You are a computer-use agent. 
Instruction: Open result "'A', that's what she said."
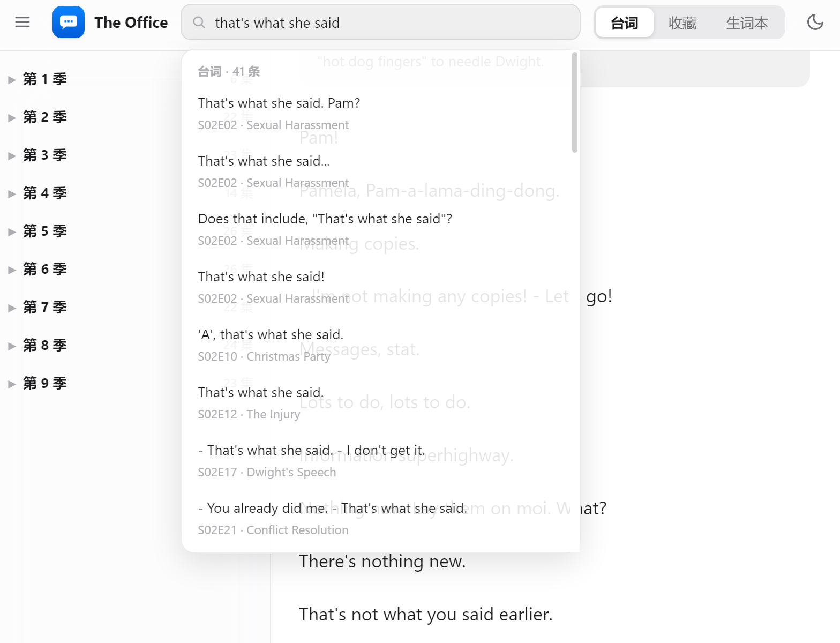click(x=377, y=345)
